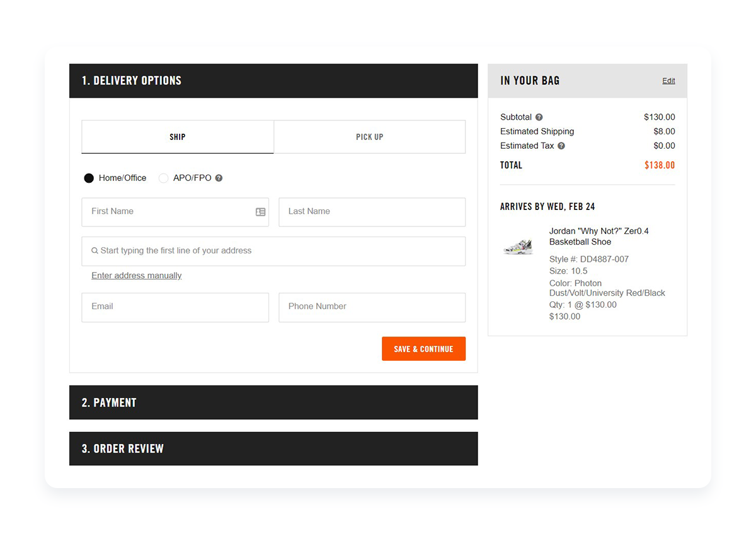Viewport: 756px width, 536px height.
Task: Click the Phone Number field
Action: pos(372,307)
